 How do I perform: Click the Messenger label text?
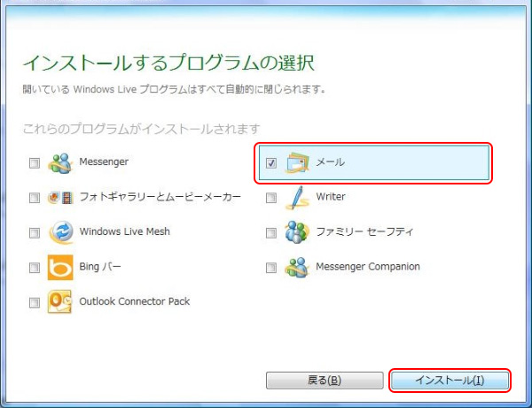[104, 162]
